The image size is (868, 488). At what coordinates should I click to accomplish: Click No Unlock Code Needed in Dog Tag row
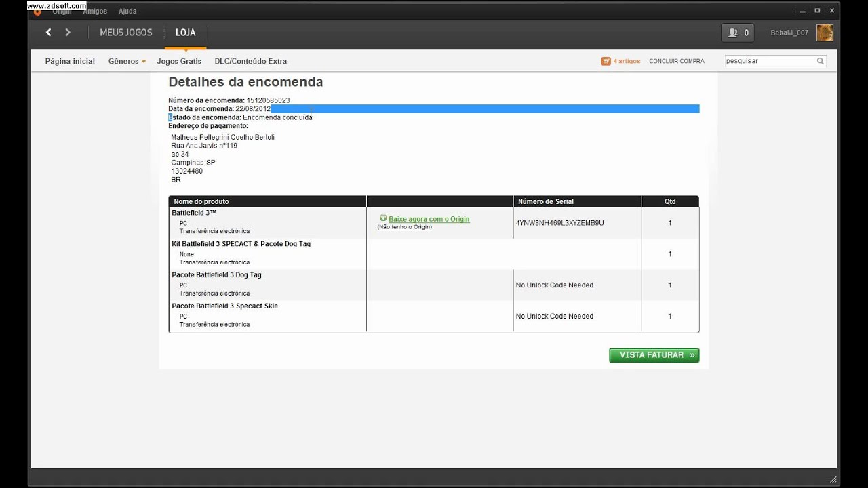(x=555, y=285)
